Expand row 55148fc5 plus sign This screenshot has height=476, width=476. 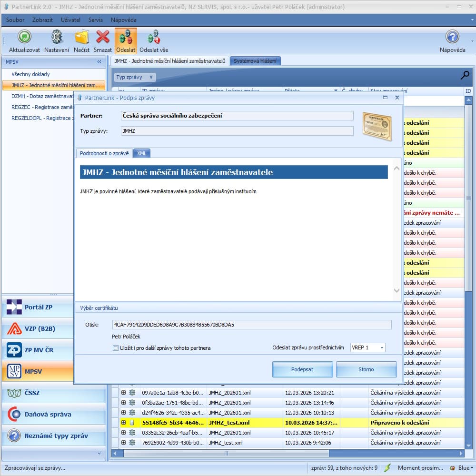click(x=124, y=423)
